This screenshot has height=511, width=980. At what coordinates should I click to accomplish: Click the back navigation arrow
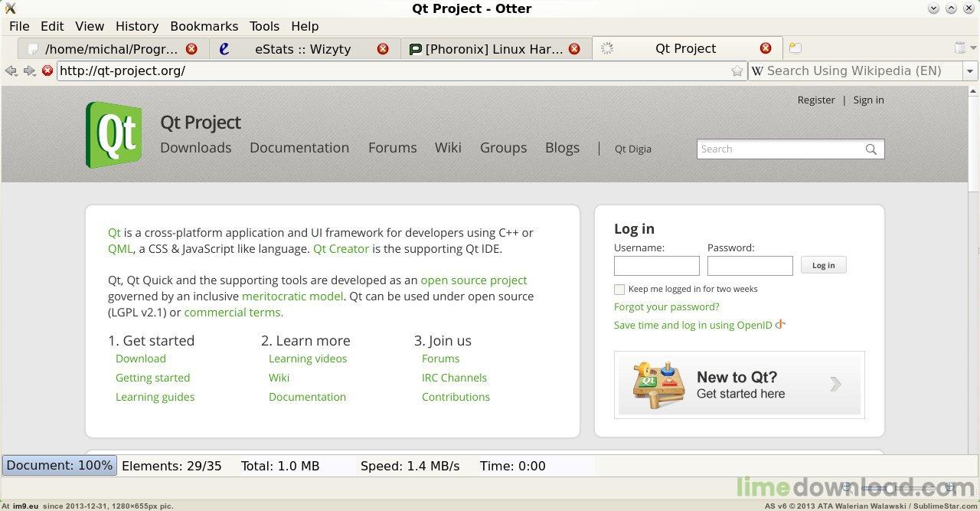click(11, 70)
